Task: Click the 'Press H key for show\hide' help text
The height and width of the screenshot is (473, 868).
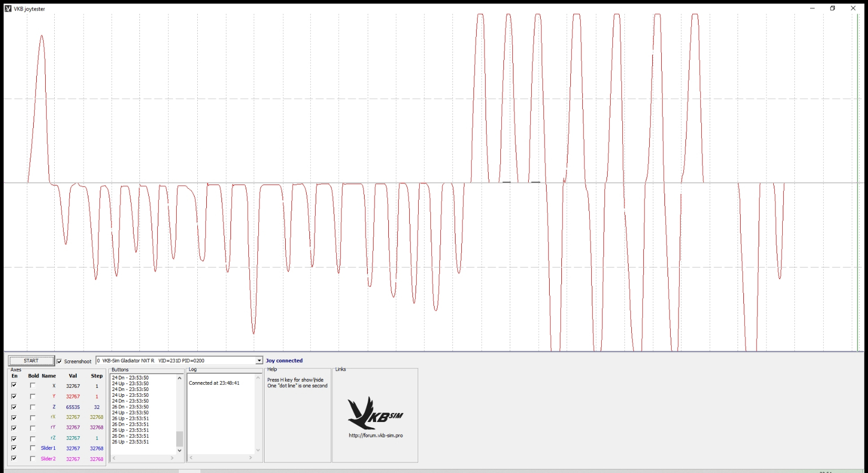Action: pyautogui.click(x=295, y=380)
